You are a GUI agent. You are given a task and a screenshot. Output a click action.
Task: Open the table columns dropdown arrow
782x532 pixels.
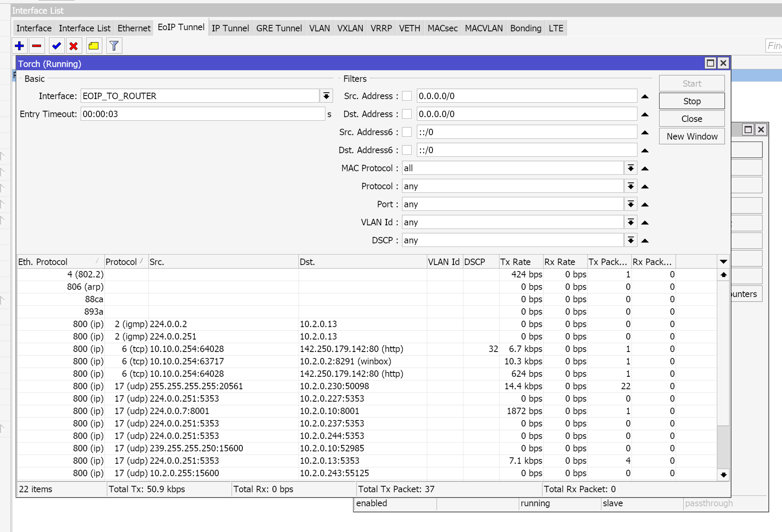pos(723,262)
